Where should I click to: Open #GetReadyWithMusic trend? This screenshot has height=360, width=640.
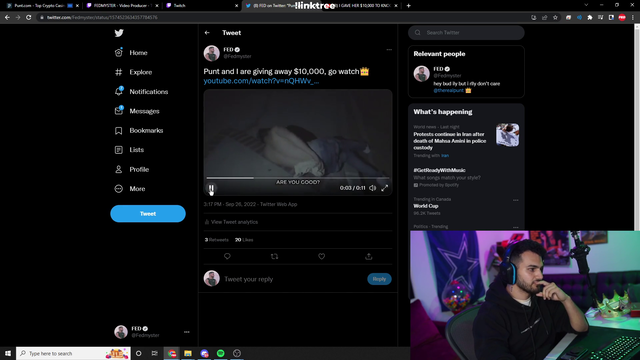pyautogui.click(x=439, y=170)
